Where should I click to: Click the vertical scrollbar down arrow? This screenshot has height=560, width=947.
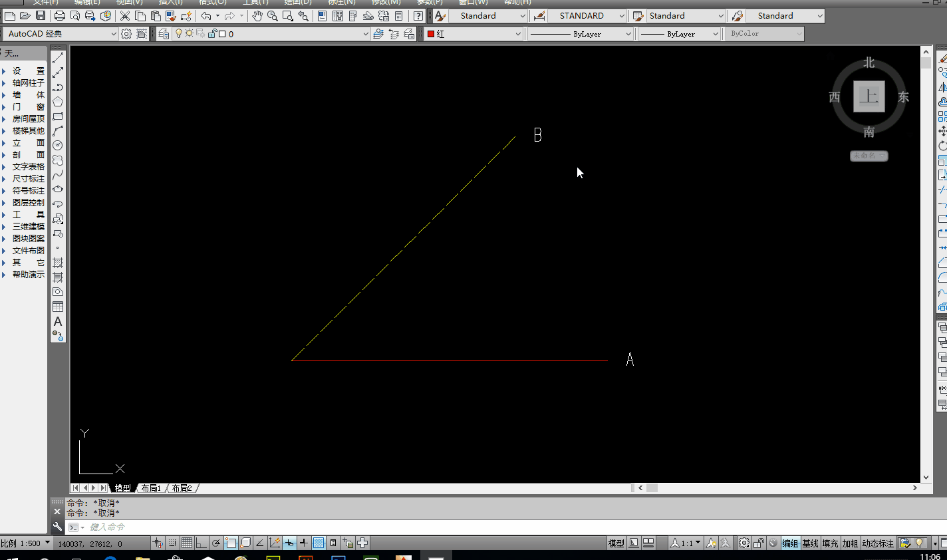pos(926,478)
